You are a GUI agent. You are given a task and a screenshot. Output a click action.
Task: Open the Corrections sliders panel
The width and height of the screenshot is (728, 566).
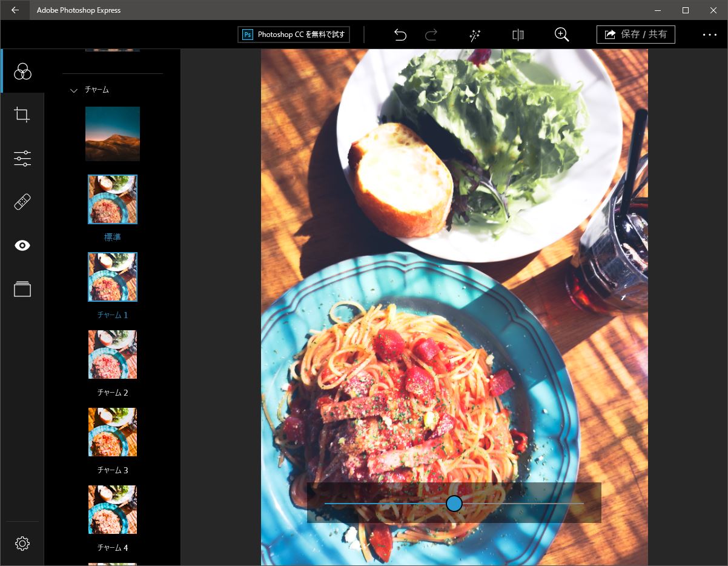[x=22, y=158]
